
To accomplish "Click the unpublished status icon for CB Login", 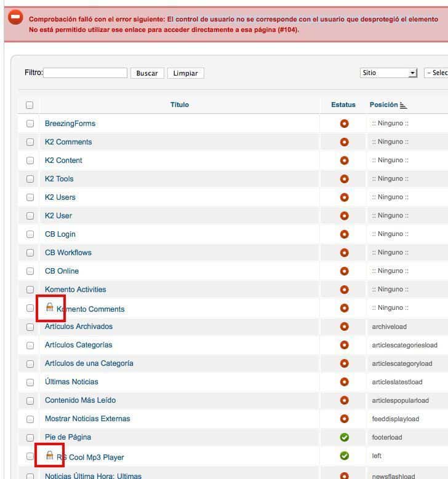I will [344, 234].
